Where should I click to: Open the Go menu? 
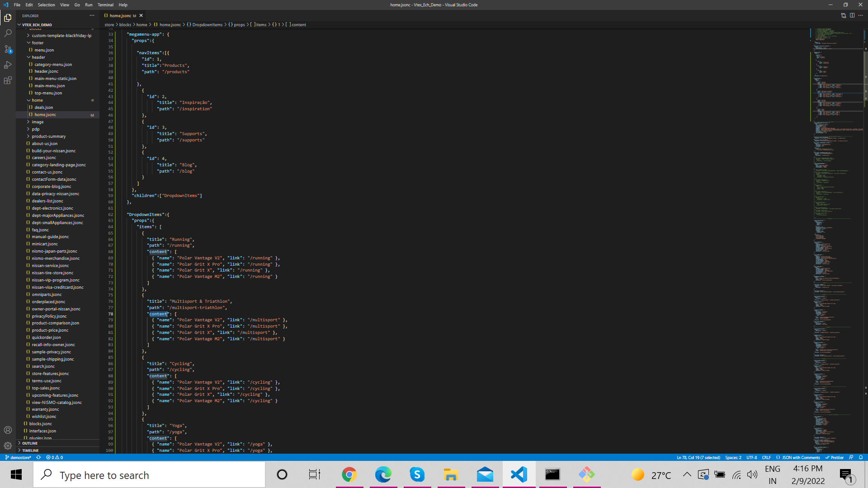click(x=77, y=5)
